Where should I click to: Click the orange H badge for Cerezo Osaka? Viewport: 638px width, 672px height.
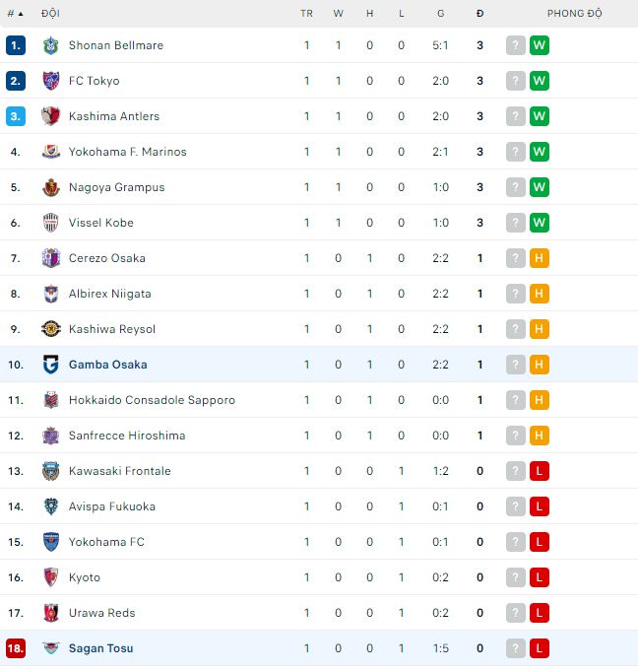pos(539,258)
